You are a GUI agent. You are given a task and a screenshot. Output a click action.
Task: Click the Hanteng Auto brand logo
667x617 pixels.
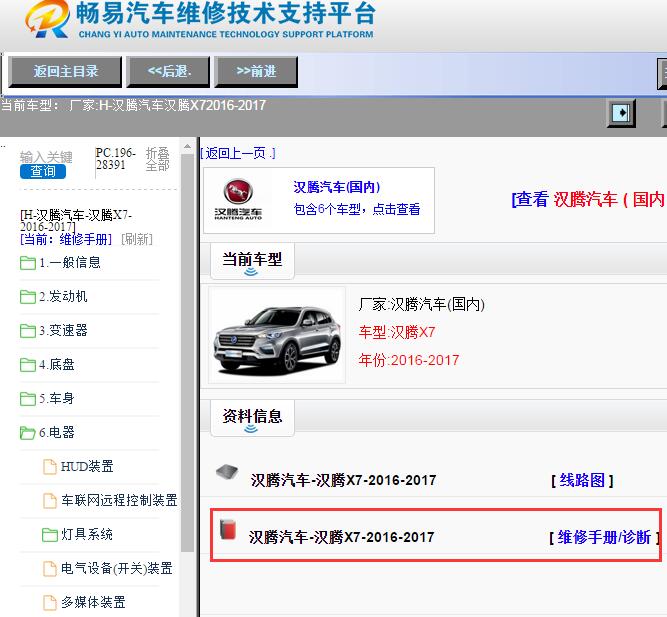pos(238,199)
